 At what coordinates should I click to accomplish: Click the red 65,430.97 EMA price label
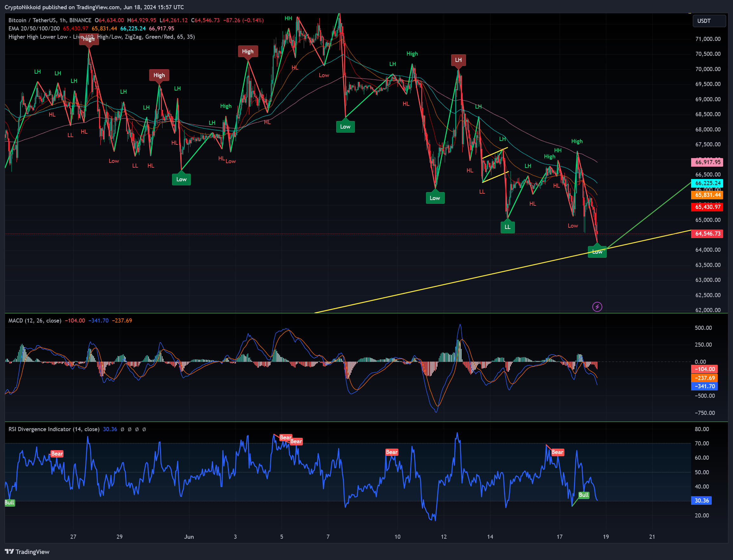(x=707, y=207)
